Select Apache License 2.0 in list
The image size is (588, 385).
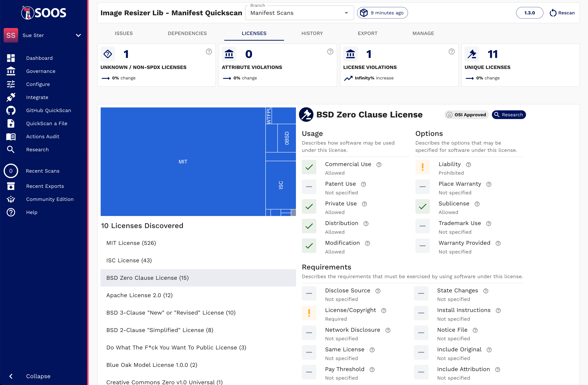coord(139,295)
